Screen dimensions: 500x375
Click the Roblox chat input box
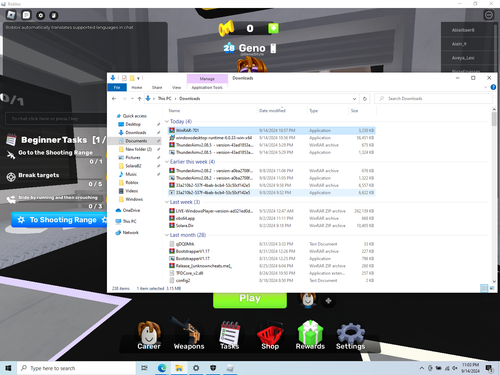[57, 118]
